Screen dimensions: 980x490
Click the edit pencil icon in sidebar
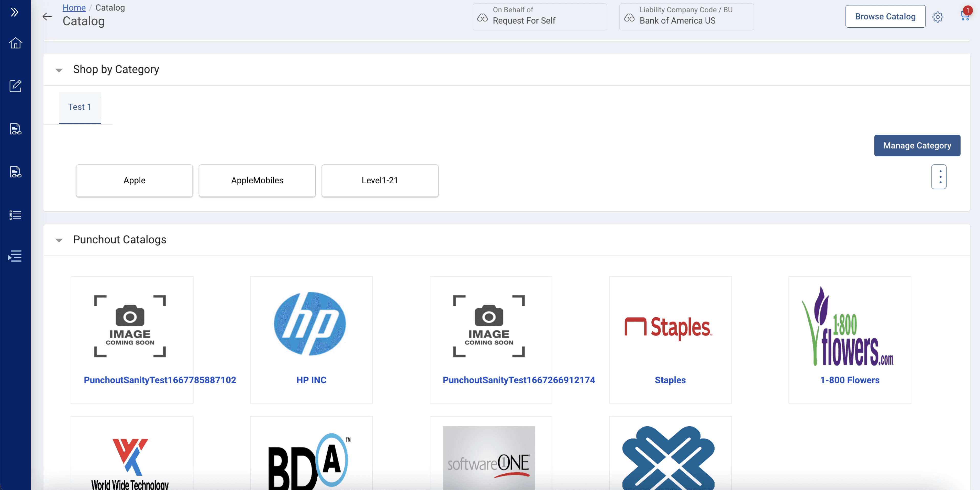[15, 86]
